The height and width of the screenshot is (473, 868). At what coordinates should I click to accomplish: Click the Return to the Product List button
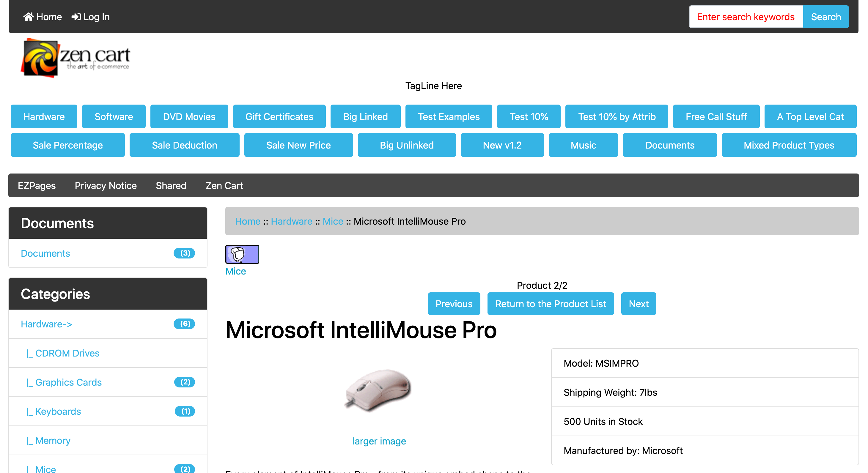point(551,303)
